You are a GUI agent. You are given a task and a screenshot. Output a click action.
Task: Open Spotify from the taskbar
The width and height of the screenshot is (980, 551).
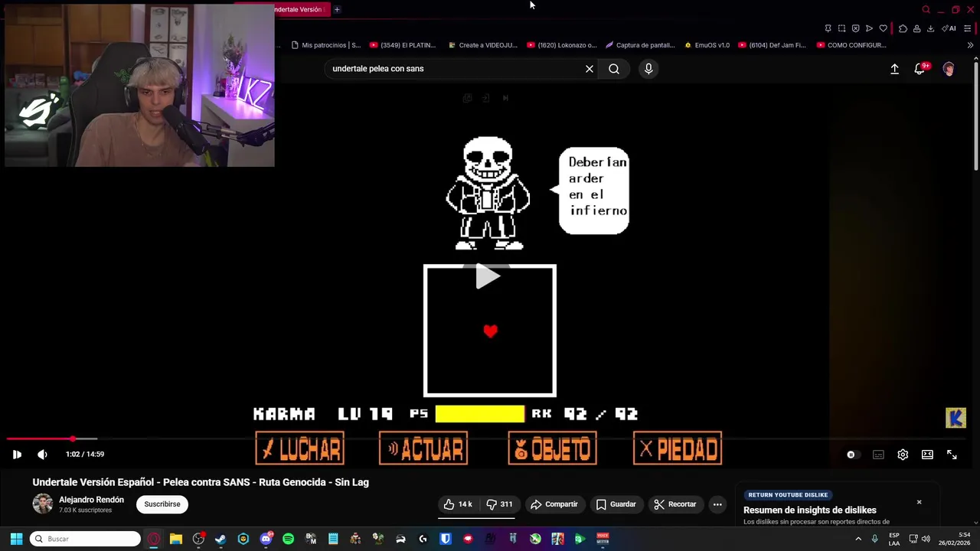click(288, 539)
